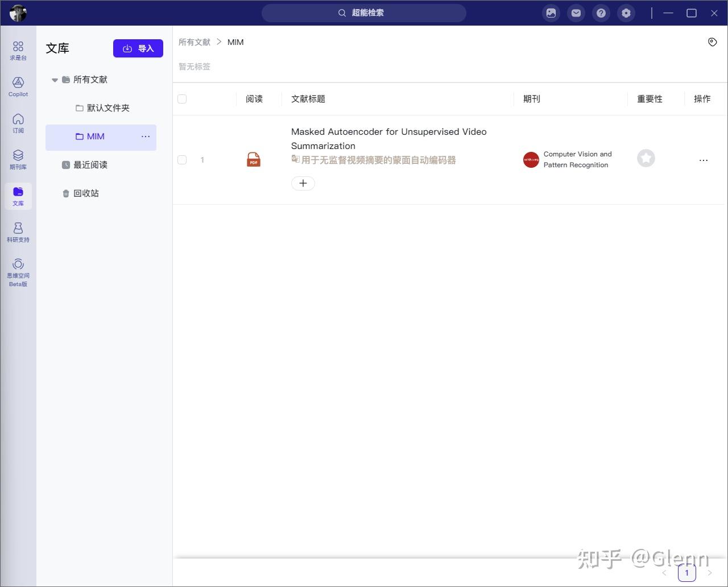Open the 求是台 panel in sidebar
Viewport: 728px width, 587px height.
(18, 50)
